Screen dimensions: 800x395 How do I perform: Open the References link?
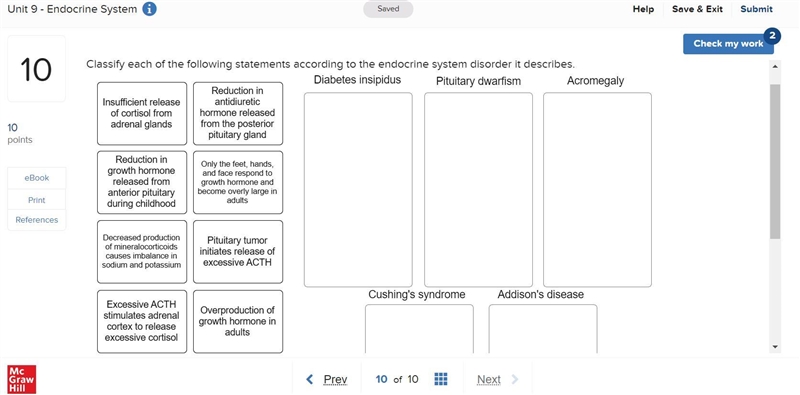pos(37,220)
